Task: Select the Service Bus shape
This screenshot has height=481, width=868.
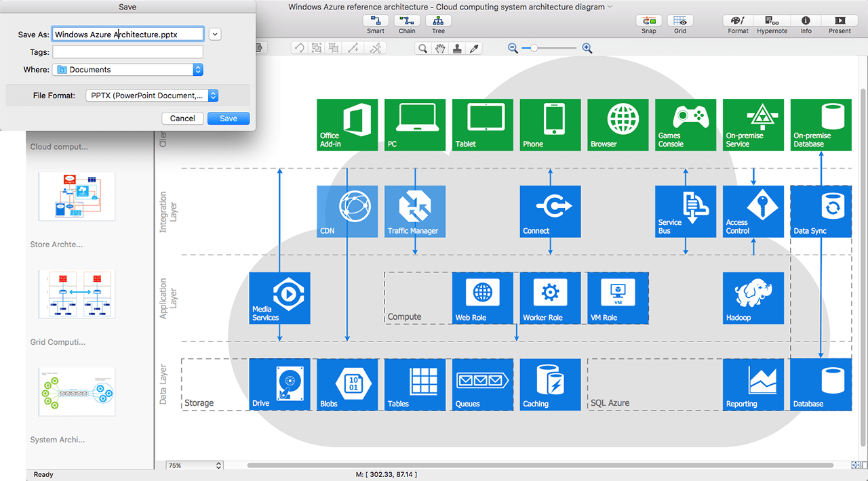Action: point(686,211)
